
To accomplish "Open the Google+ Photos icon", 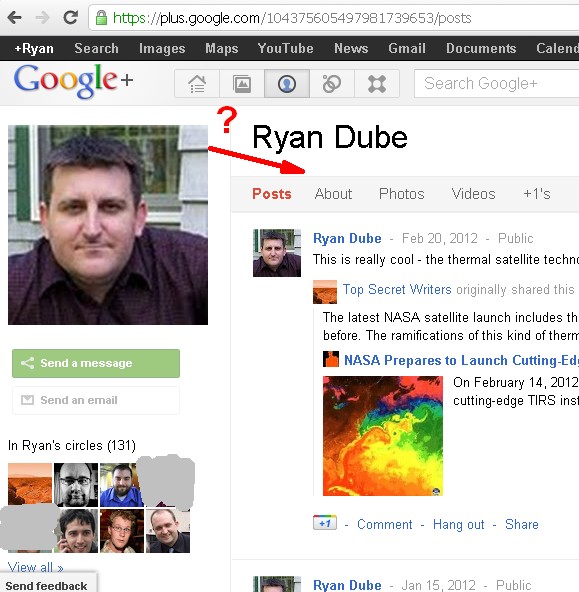I will pos(242,83).
